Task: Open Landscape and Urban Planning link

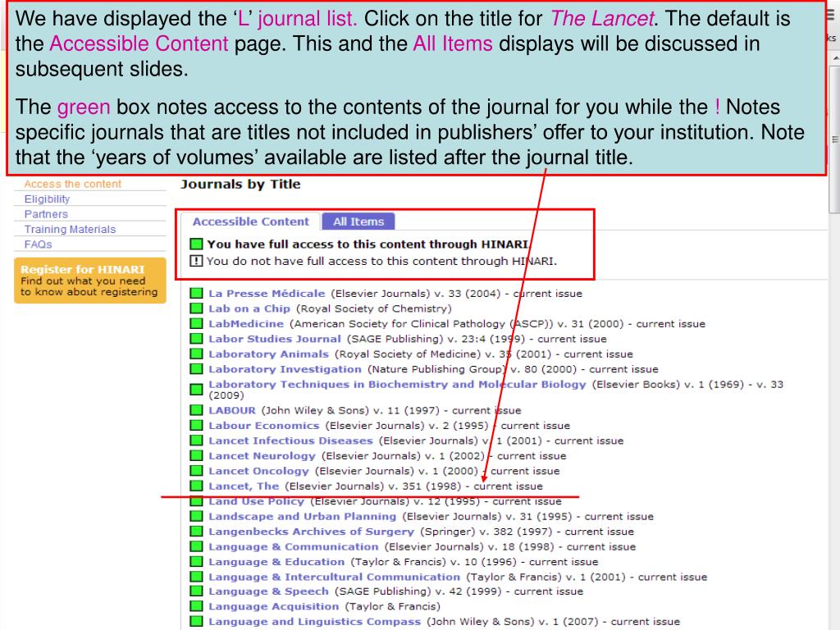Action: tap(302, 517)
